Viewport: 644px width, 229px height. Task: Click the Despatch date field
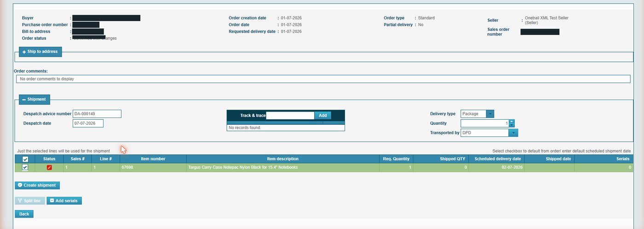pos(88,123)
